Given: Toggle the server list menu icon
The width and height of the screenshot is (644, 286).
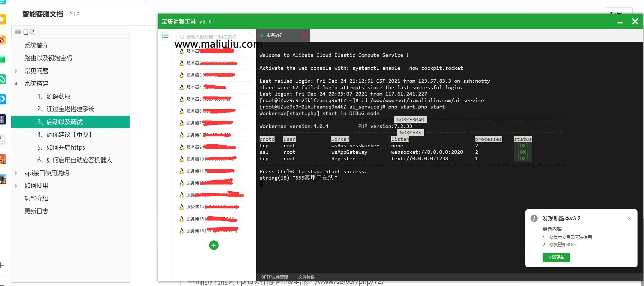Looking at the screenshot, I should [165, 36].
